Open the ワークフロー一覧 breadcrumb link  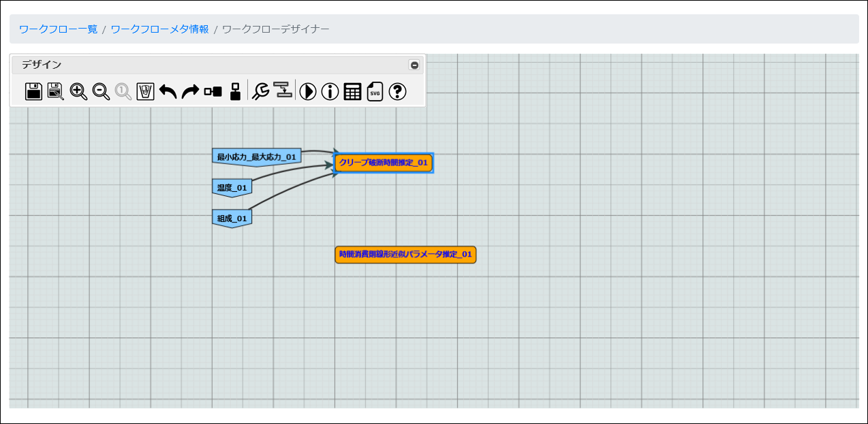click(58, 29)
